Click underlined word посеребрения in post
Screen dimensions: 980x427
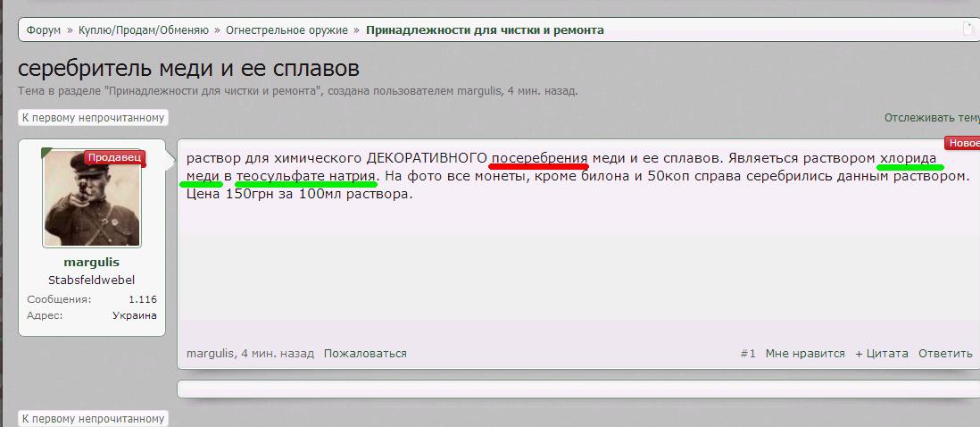click(x=539, y=158)
